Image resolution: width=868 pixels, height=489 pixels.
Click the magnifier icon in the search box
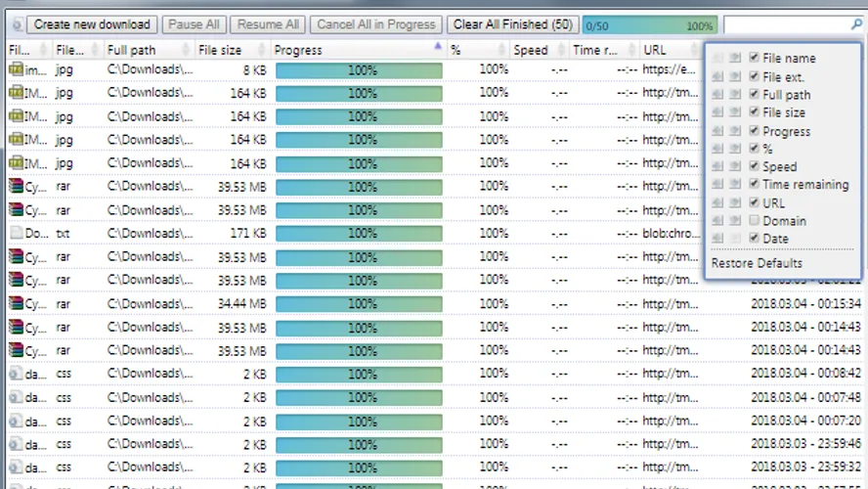856,24
